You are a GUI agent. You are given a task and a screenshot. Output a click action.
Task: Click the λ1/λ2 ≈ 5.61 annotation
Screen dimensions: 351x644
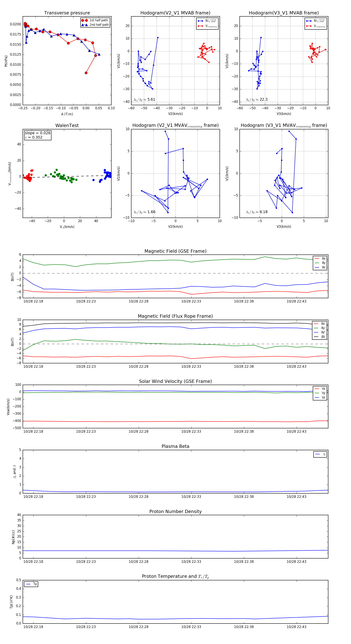[144, 100]
